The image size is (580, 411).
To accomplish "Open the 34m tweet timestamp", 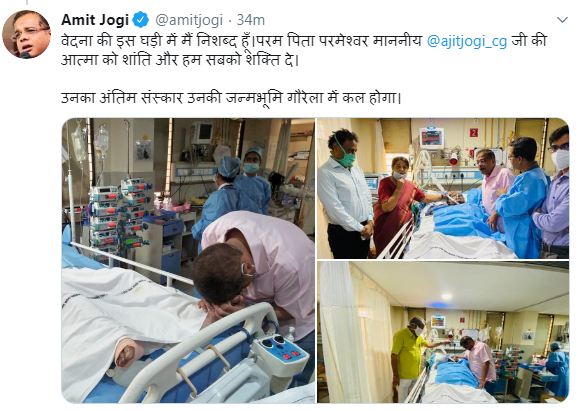I will point(250,20).
